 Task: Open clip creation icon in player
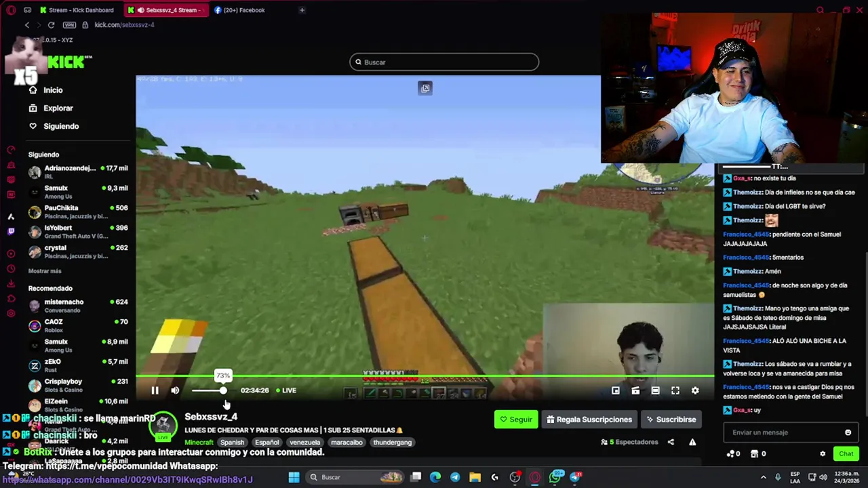pos(635,390)
